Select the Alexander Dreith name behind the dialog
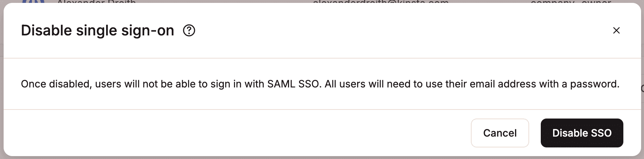This screenshot has width=644, height=159. click(96, 2)
